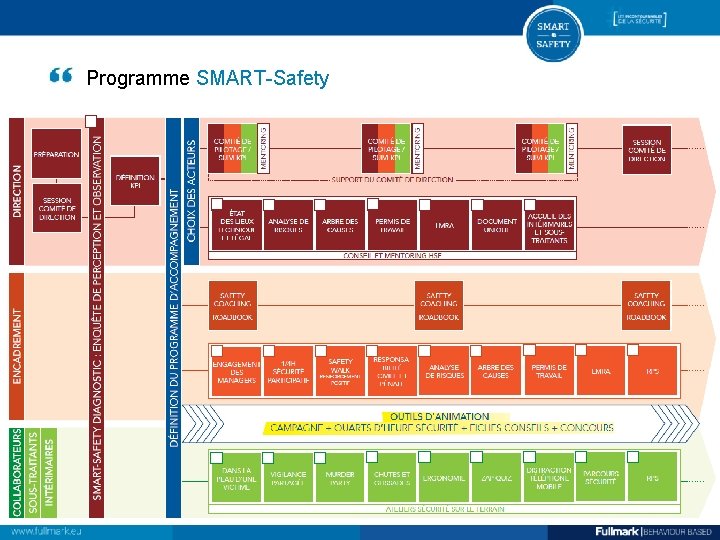Select the vertical Encadrement lane label
720x540 pixels.
[x=17, y=346]
